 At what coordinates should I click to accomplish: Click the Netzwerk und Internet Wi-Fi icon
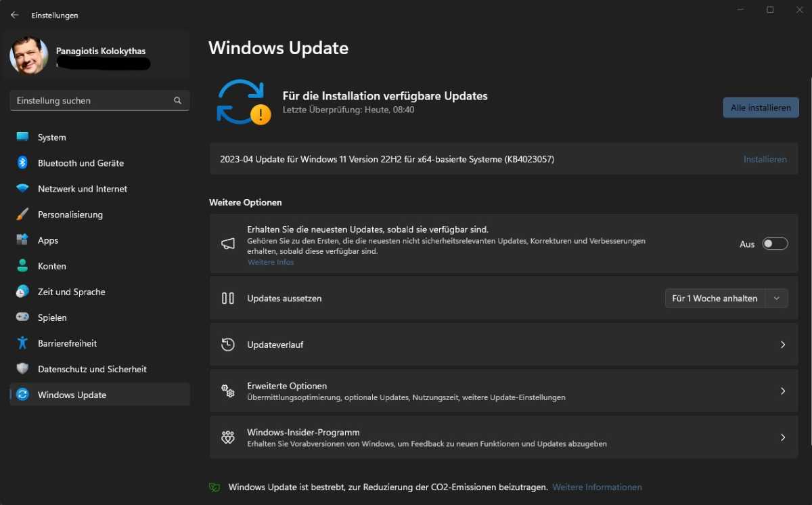tap(23, 189)
